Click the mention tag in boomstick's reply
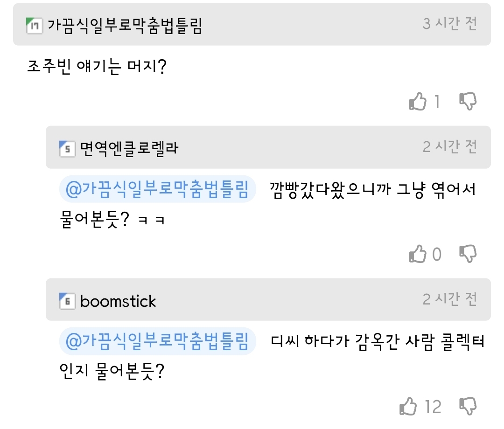The image size is (504, 429). (157, 342)
